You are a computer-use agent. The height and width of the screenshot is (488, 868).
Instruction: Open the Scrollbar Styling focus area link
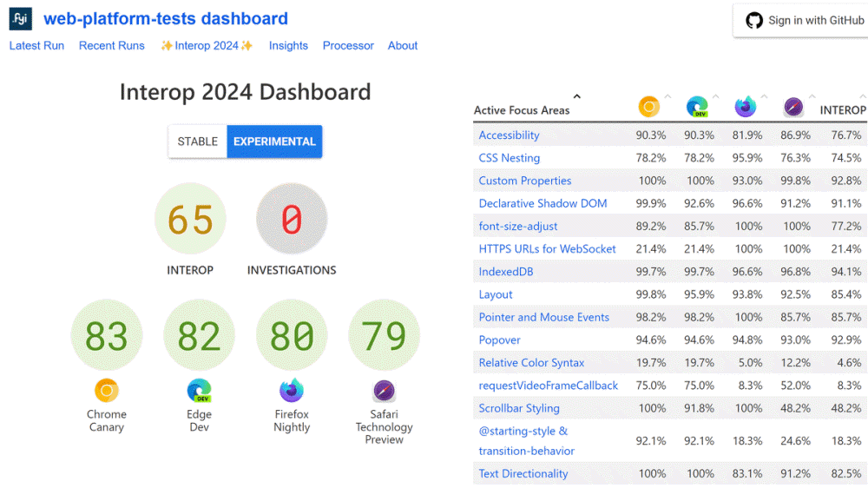point(518,408)
